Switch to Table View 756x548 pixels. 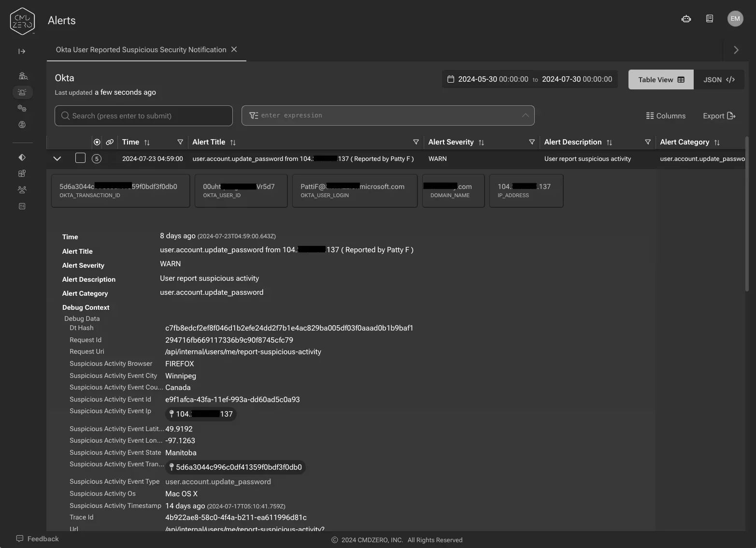pos(661,80)
